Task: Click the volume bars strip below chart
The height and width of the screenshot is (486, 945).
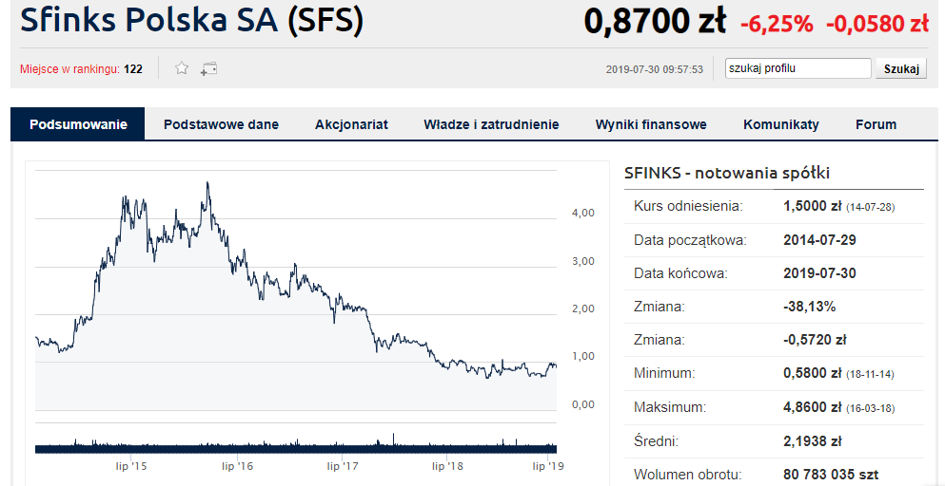Action: point(296,445)
